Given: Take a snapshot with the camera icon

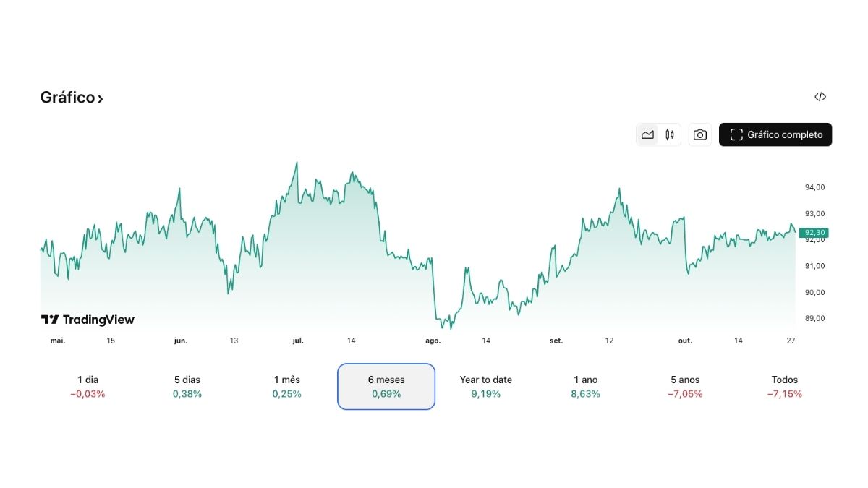Looking at the screenshot, I should tap(699, 134).
